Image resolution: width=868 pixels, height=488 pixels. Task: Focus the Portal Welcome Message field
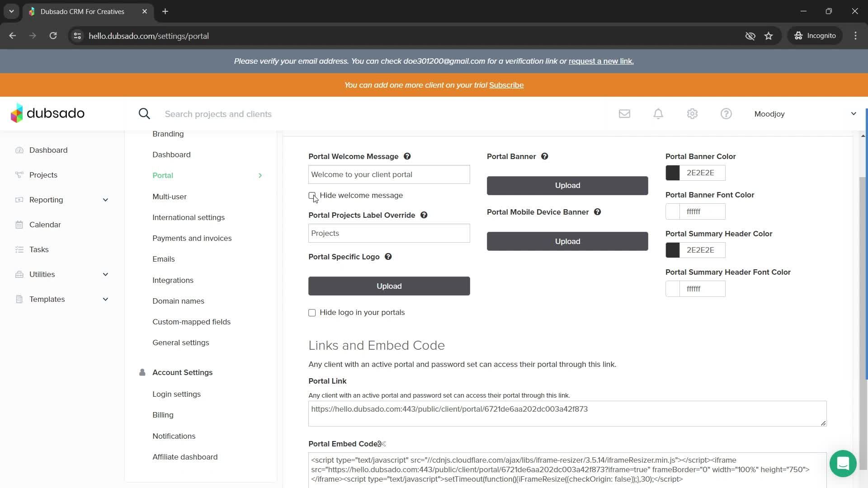(x=389, y=174)
